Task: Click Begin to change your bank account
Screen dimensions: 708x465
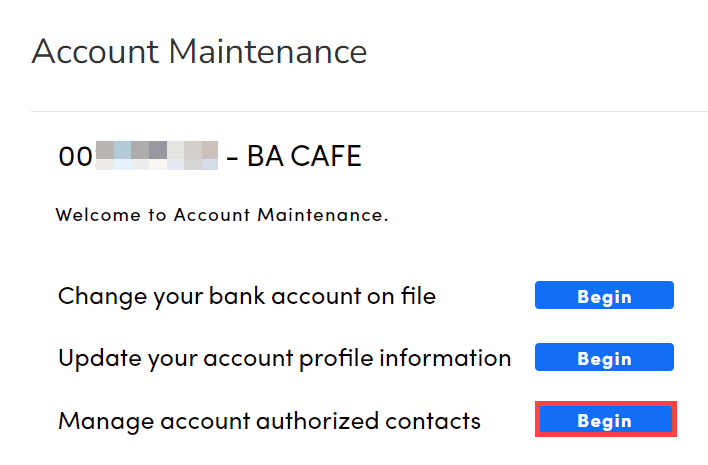Action: [604, 296]
